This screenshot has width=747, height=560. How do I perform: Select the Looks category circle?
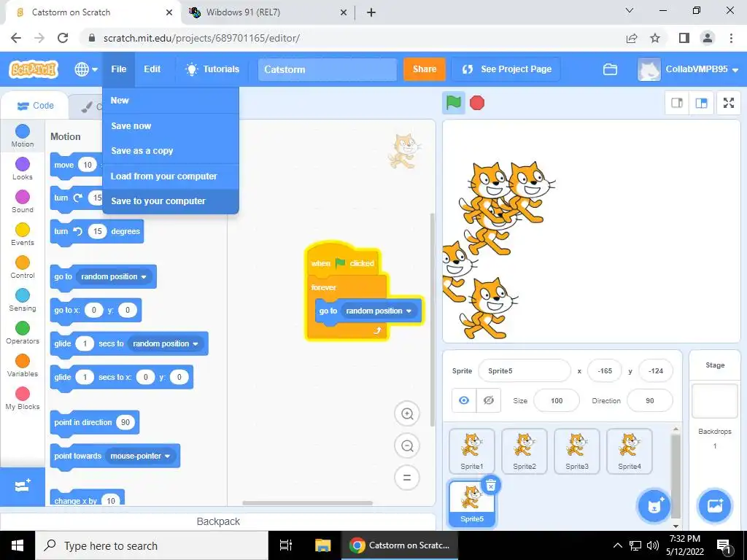click(23, 164)
